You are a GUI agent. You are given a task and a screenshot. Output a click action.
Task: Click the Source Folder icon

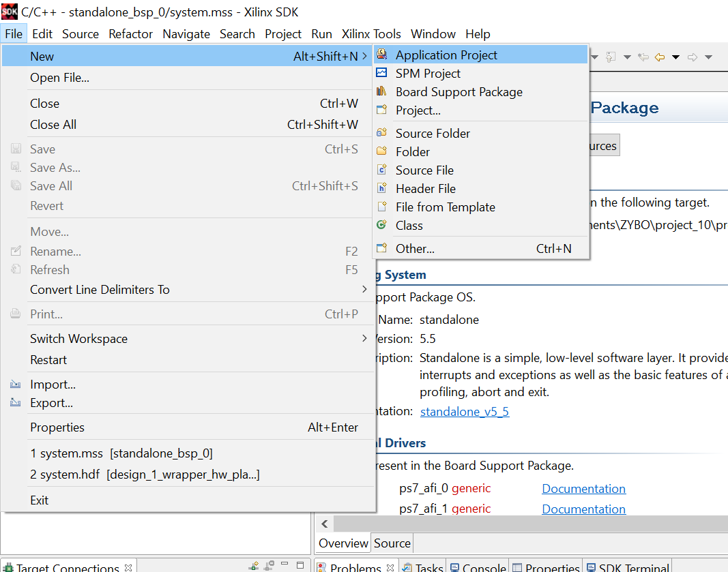381,133
